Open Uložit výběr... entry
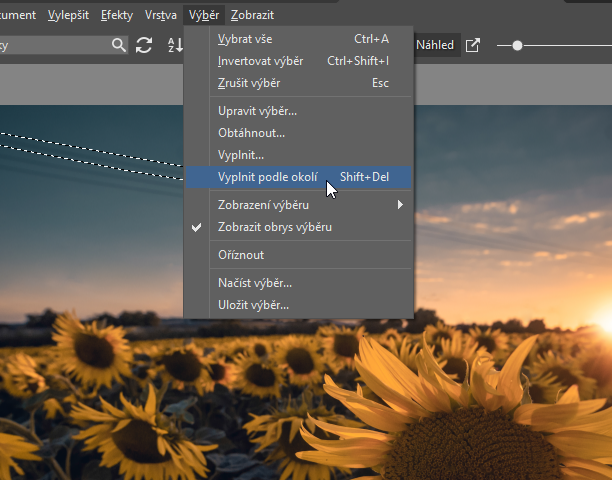612x480 pixels. (299, 305)
